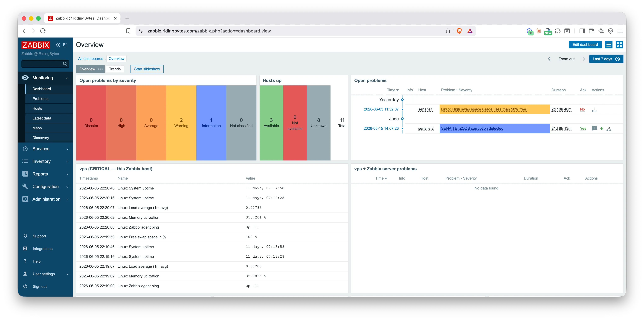Open the senaite1 host link
Screen dimensions: 644x320
tap(425, 109)
